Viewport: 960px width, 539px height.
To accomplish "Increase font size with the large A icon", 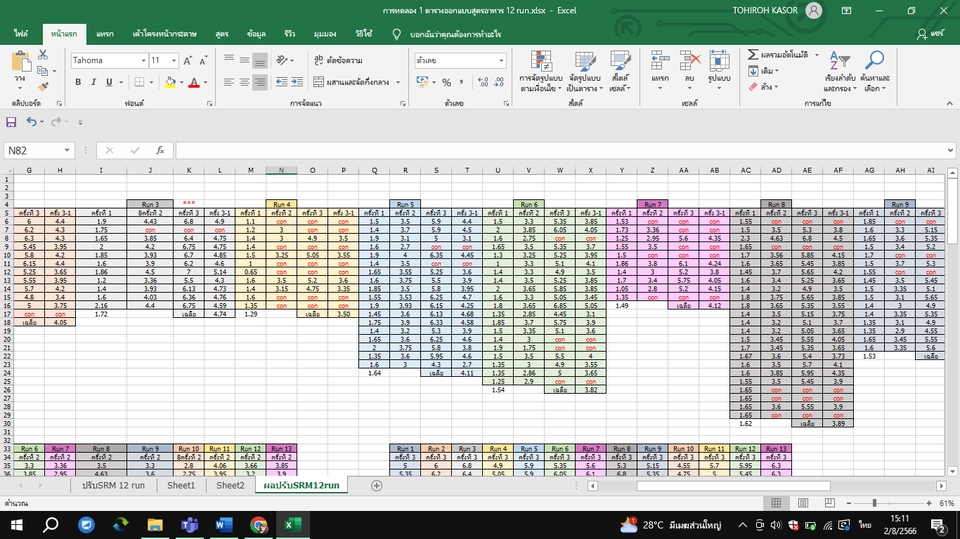I will [x=188, y=61].
